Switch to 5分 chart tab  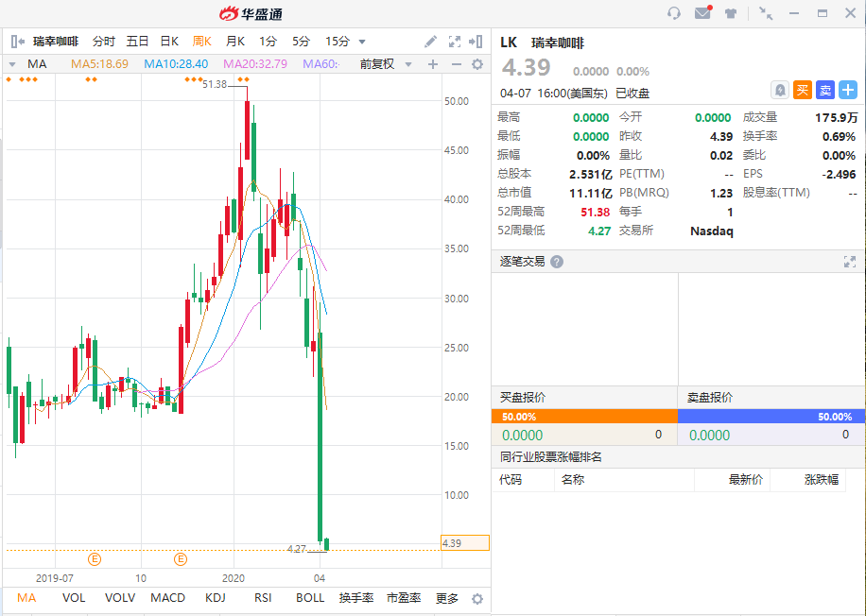pos(301,42)
